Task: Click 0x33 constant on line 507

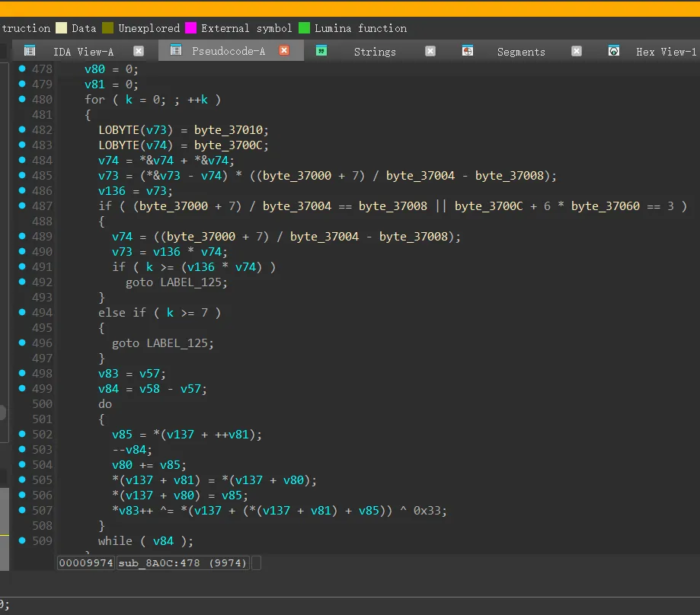Action: click(427, 511)
